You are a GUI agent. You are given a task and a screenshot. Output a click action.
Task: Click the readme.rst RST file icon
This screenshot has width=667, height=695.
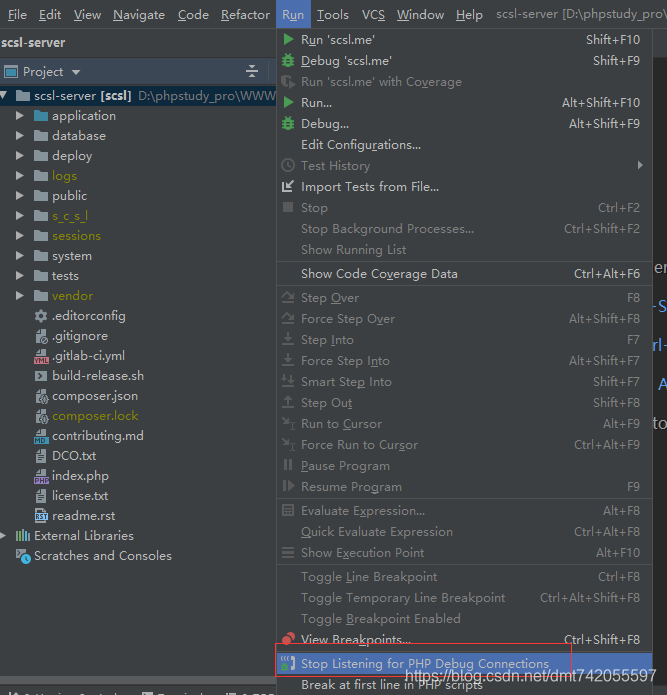pyautogui.click(x=41, y=516)
